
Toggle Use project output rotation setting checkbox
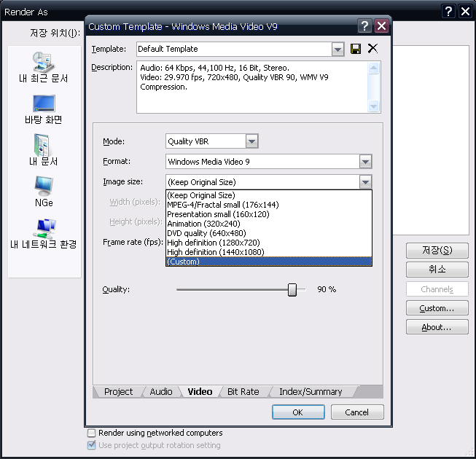click(x=91, y=445)
